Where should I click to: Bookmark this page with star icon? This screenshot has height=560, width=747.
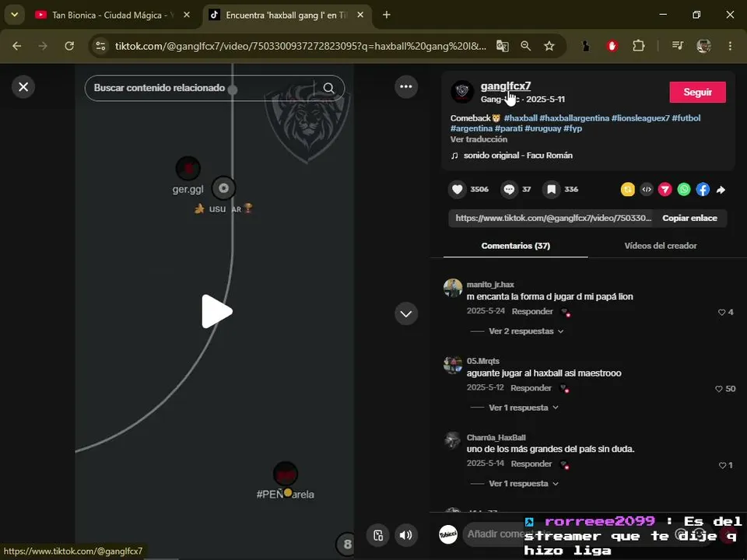(x=549, y=46)
